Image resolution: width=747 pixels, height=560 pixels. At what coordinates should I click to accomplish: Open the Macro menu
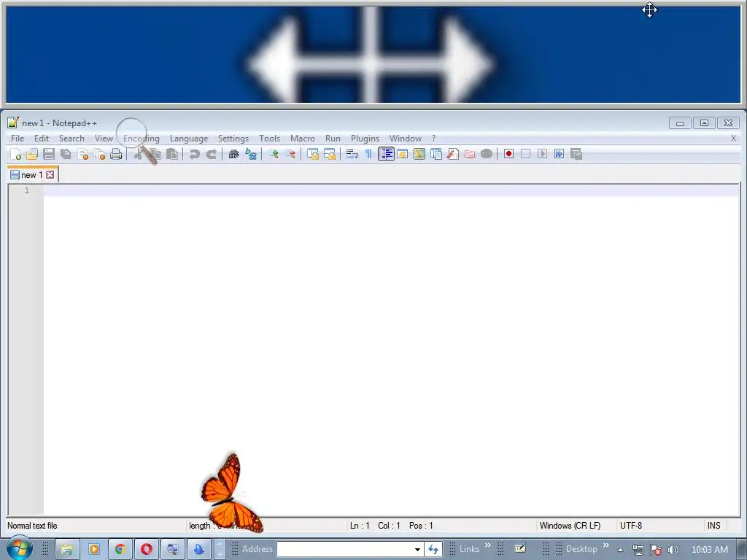pos(303,139)
